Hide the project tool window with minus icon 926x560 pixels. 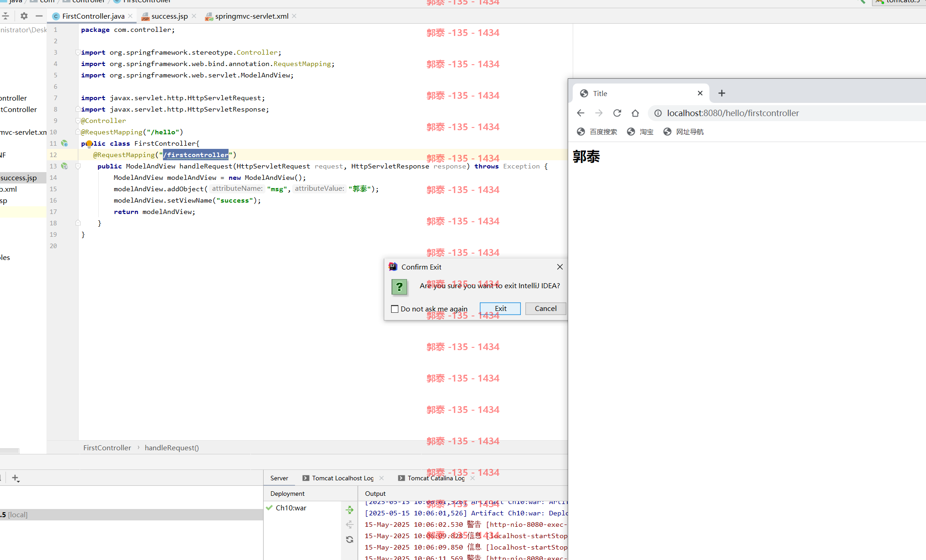[39, 16]
